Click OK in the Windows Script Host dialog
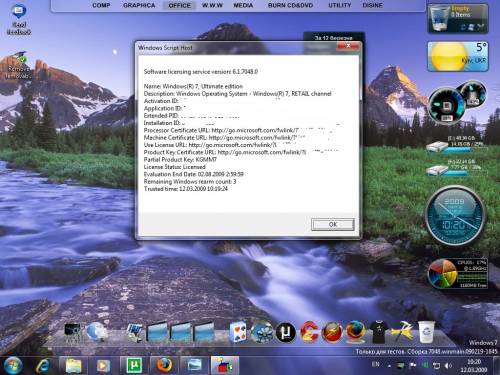Image resolution: width=500 pixels, height=375 pixels. pyautogui.click(x=333, y=224)
